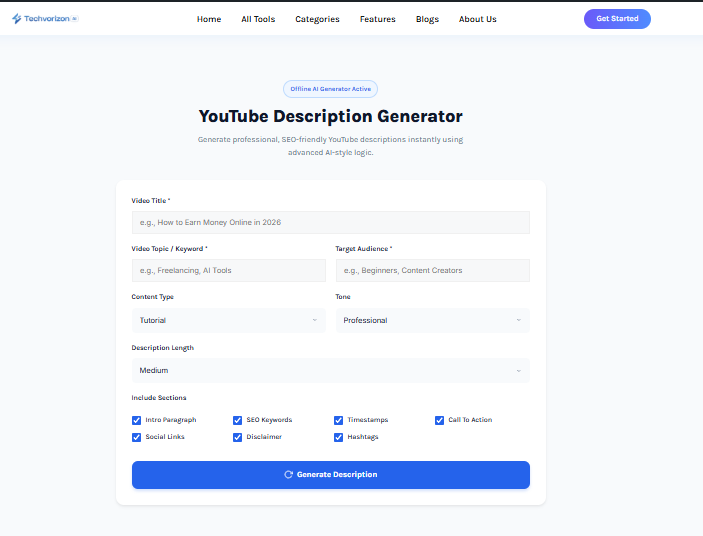
Task: Open the Content Type dropdown showing Tutorial
Action: point(229,320)
